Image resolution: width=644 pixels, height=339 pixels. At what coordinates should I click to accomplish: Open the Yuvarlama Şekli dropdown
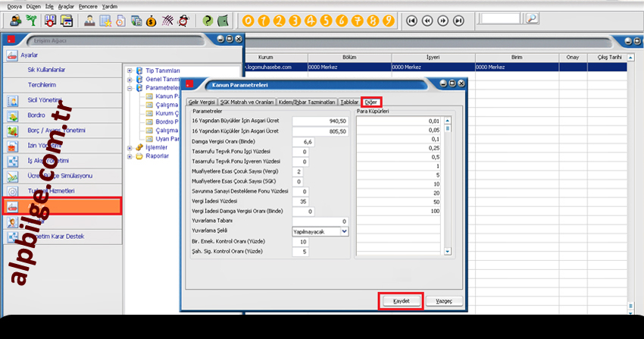(344, 231)
